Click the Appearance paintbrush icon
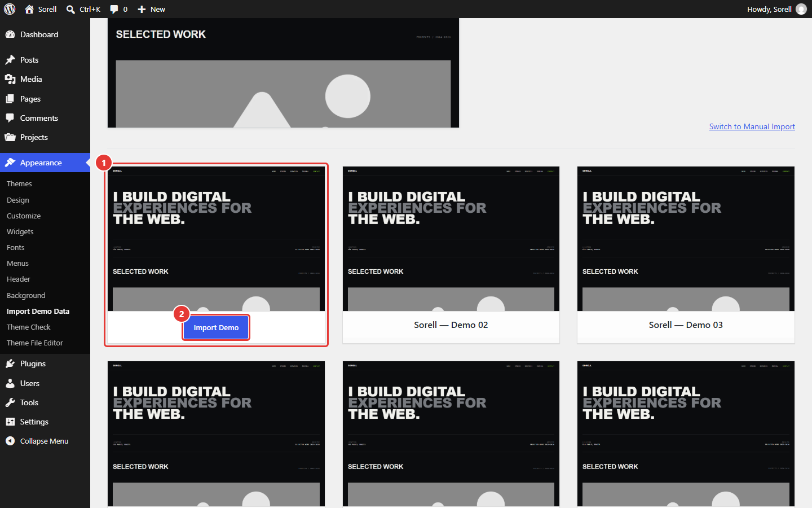This screenshot has width=812, height=508. pyautogui.click(x=10, y=163)
